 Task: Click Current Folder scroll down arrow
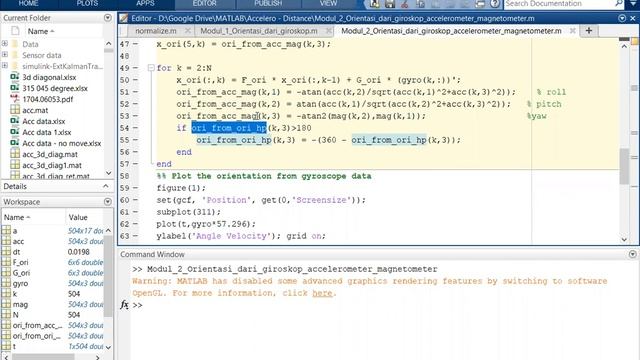(x=108, y=173)
